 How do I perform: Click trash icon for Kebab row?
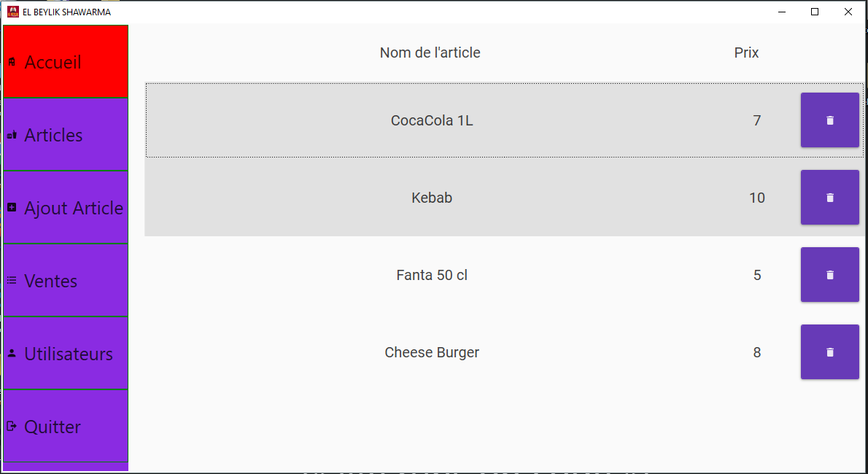829,198
